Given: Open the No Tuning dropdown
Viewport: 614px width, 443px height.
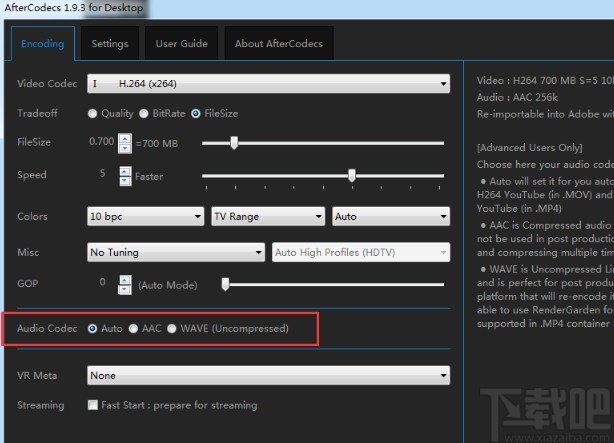Looking at the screenshot, I should point(176,252).
